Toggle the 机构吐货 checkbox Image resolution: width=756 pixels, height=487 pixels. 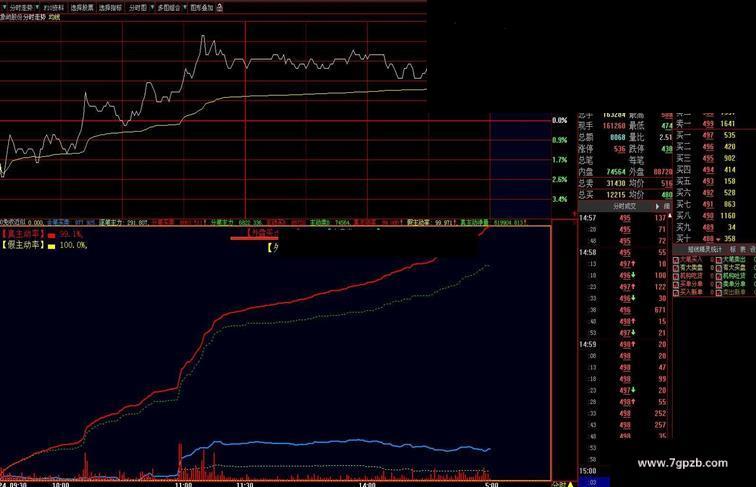coord(718,276)
